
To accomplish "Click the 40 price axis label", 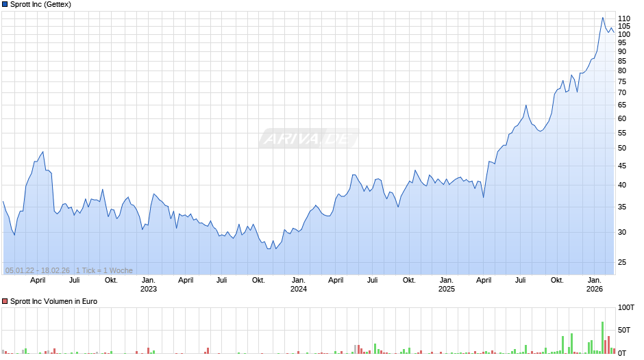I will tap(622, 185).
